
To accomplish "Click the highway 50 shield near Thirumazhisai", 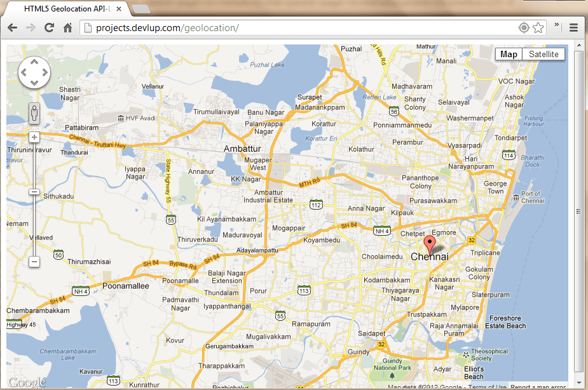I will click(x=58, y=255).
